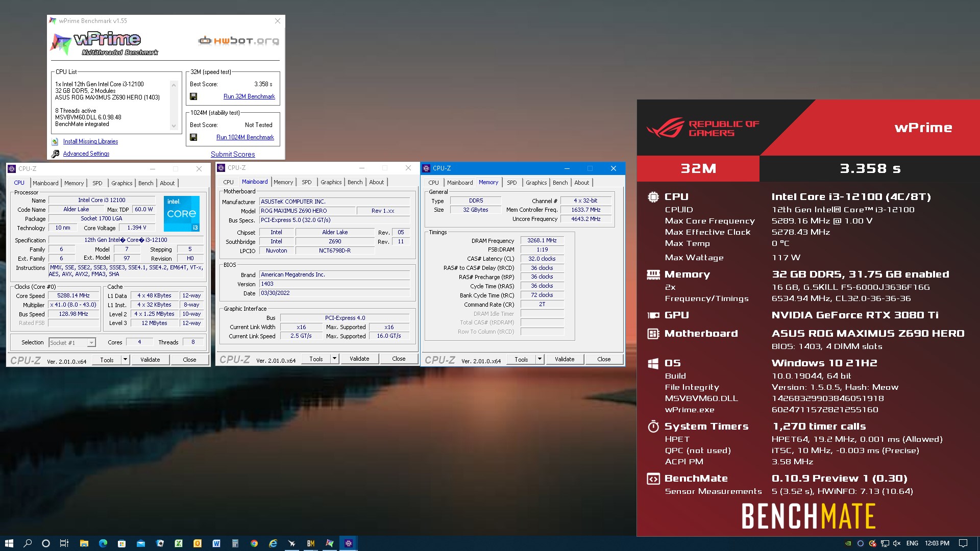
Task: Click scroll-up arrow in wPrime CPU List
Action: coord(174,85)
